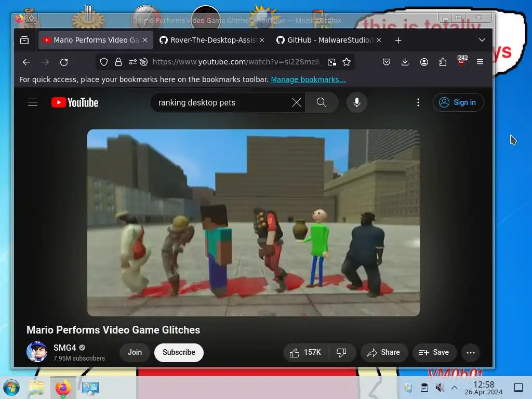The width and height of the screenshot is (532, 399).
Task: Open more actions ellipsis under video
Action: coord(471,353)
